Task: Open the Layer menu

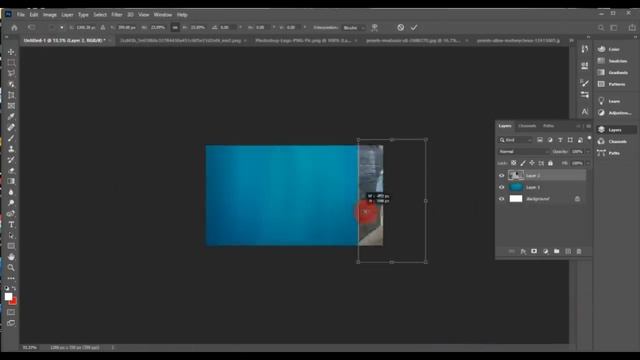Action: tap(67, 15)
